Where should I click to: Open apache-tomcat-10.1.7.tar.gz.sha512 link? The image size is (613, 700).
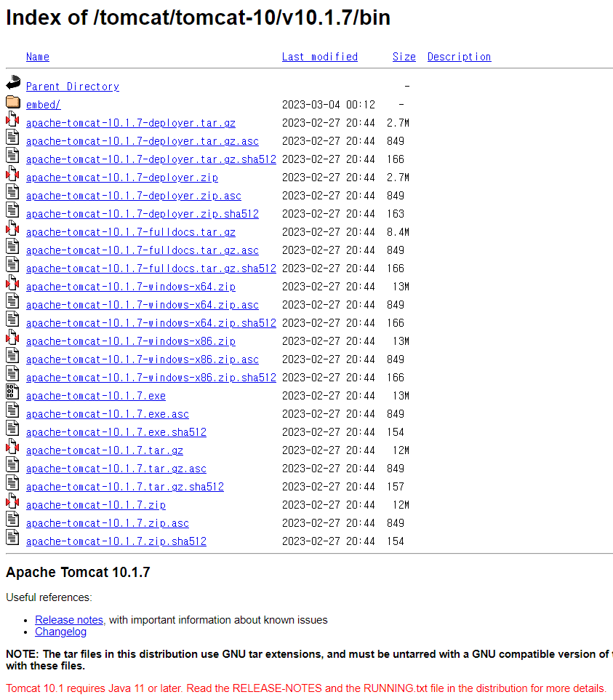coord(125,487)
